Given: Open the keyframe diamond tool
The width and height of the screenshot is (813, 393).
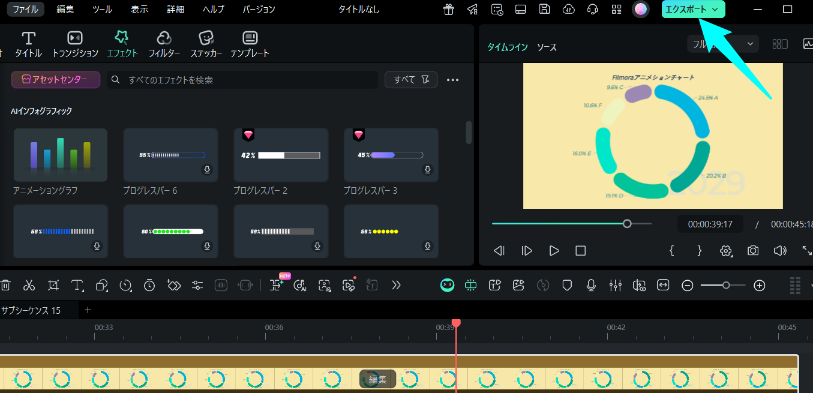Looking at the screenshot, I should click(174, 285).
